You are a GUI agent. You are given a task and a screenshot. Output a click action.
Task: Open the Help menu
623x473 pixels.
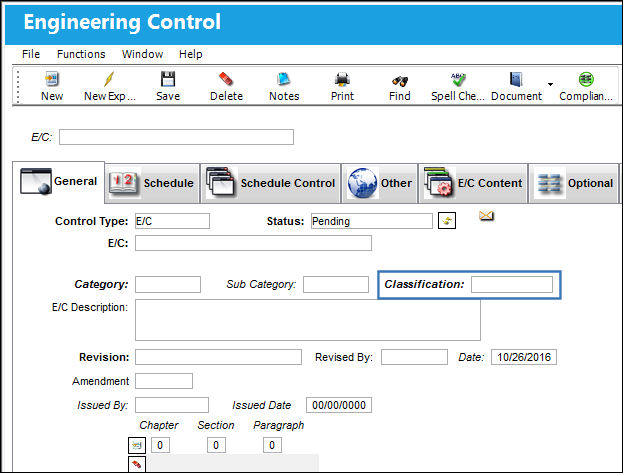click(x=190, y=54)
